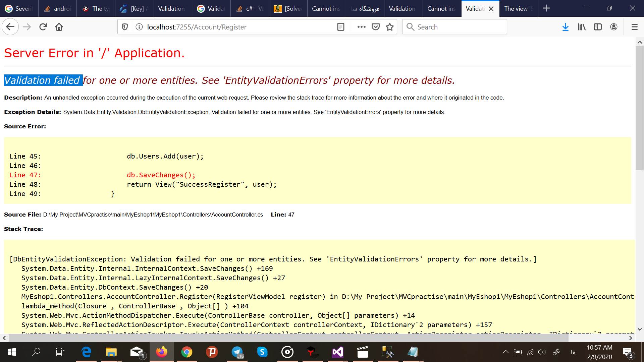
Task: Open the Firefox downloads panel
Action: click(x=566, y=27)
